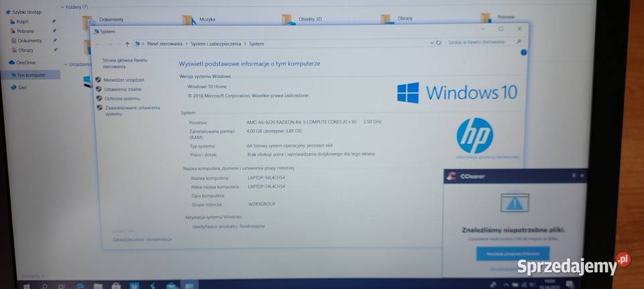The height and width of the screenshot is (289, 644).
Task: Open Ustawienia zdalne in the left panel
Action: coord(123,89)
